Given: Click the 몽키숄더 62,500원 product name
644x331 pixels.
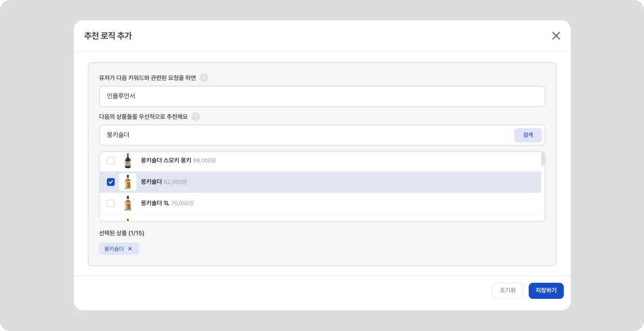Looking at the screenshot, I should (x=151, y=182).
